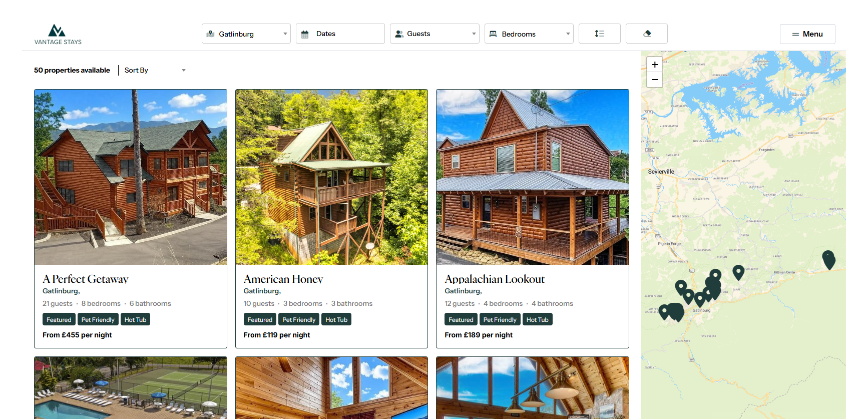Viewport: 868px width, 419px height.
Task: Click the Appalachian Lookout cabin photo
Action: tap(533, 177)
